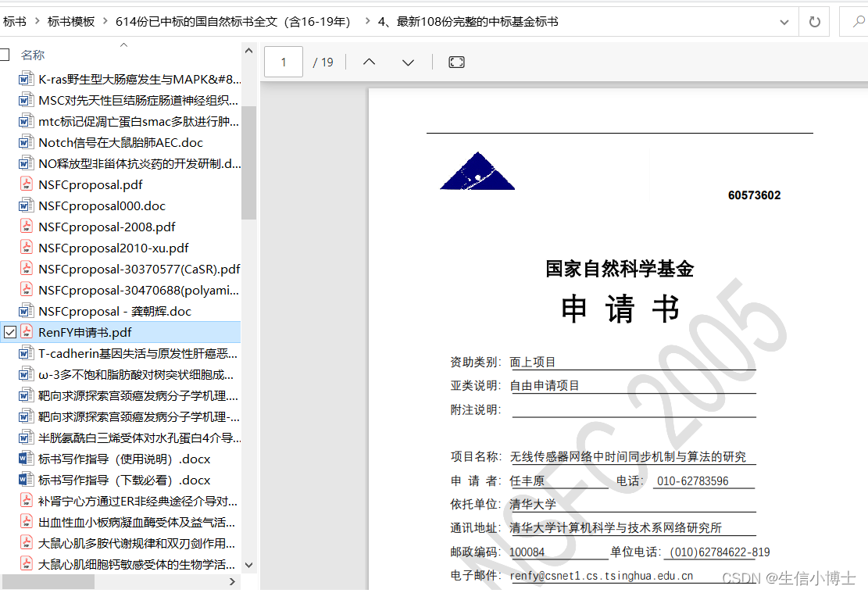Click the PDF icon of 补肾宁心方通过ER file
This screenshot has height=593, width=868.
tap(26, 501)
